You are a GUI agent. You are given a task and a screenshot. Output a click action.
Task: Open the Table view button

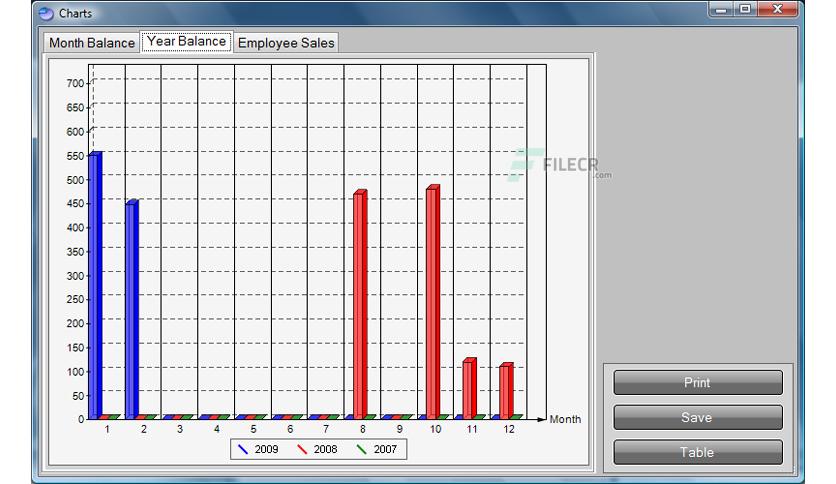tap(698, 452)
